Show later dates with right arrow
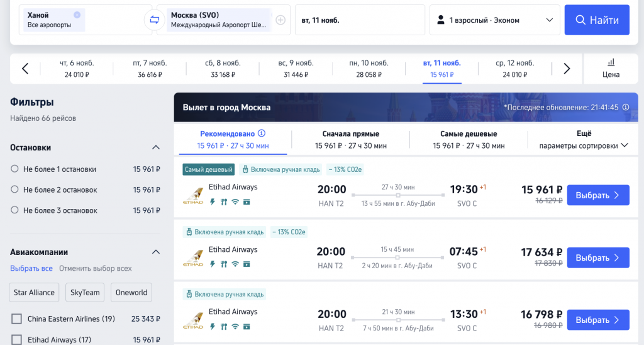Viewport: 644px width, 345px height. (x=567, y=69)
